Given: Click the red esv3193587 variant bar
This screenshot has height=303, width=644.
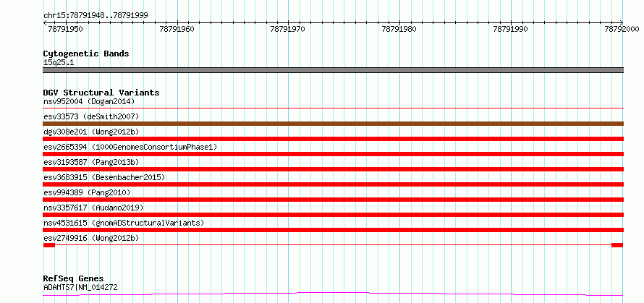Looking at the screenshot, I should click(x=333, y=169).
